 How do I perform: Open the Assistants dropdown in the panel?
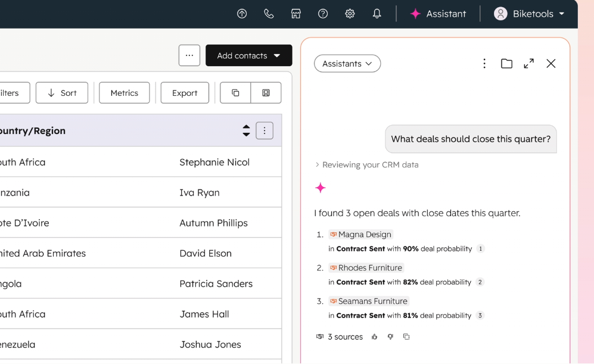347,64
